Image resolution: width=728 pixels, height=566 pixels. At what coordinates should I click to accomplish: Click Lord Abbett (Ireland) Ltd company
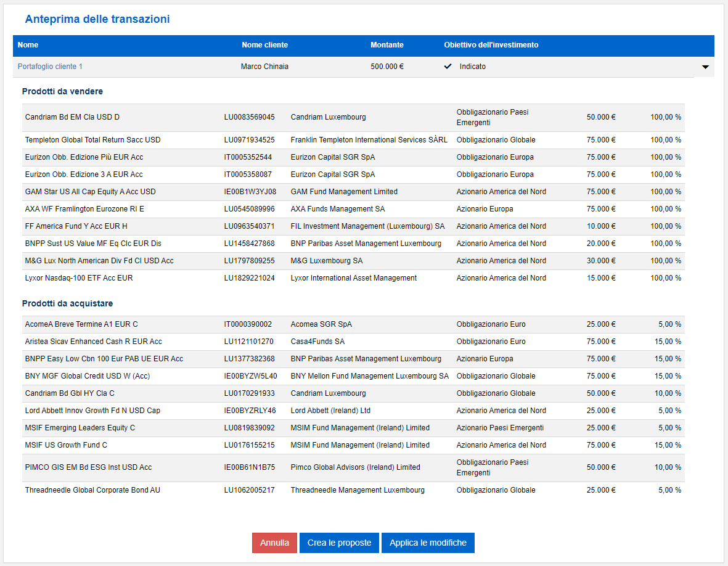pyautogui.click(x=330, y=411)
